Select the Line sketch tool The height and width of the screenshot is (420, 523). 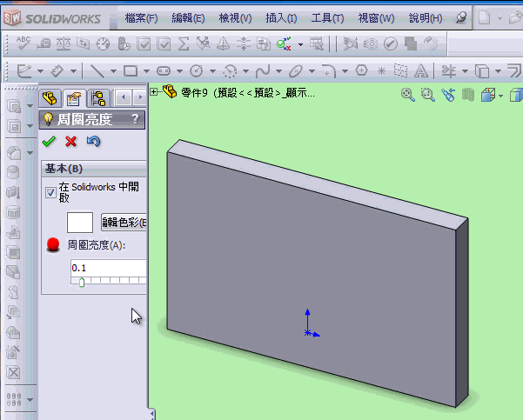(97, 71)
